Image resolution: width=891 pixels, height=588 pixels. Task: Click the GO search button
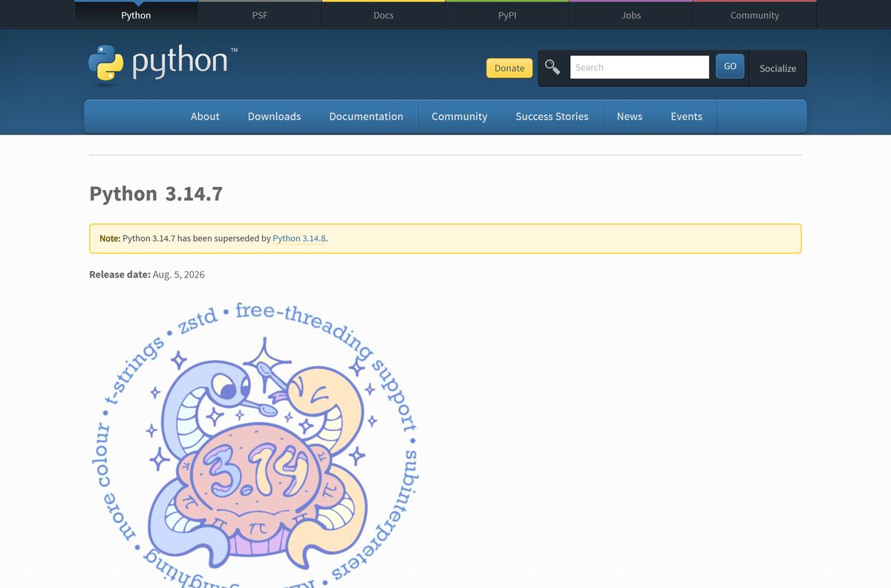730,66
